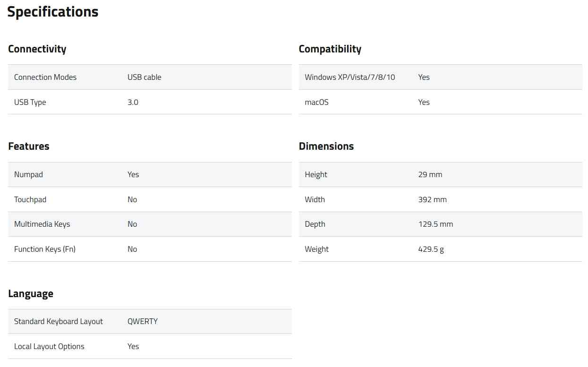Select the Features section heading
This screenshot has height=367, width=588.
point(29,146)
